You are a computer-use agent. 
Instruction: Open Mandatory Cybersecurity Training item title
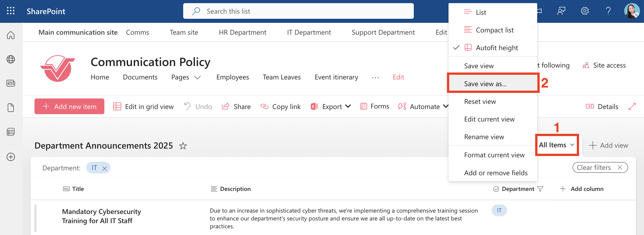[x=101, y=216]
